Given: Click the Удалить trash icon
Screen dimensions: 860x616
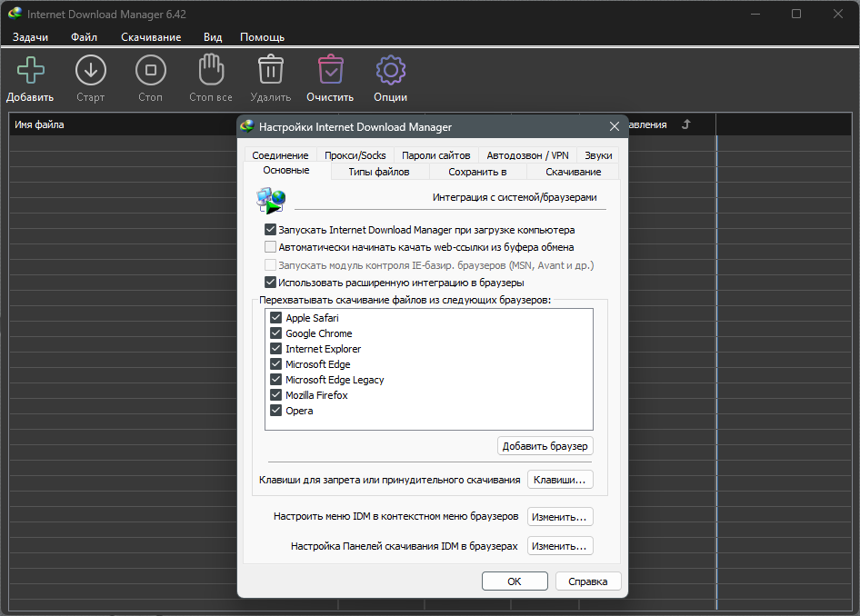Looking at the screenshot, I should coord(270,70).
